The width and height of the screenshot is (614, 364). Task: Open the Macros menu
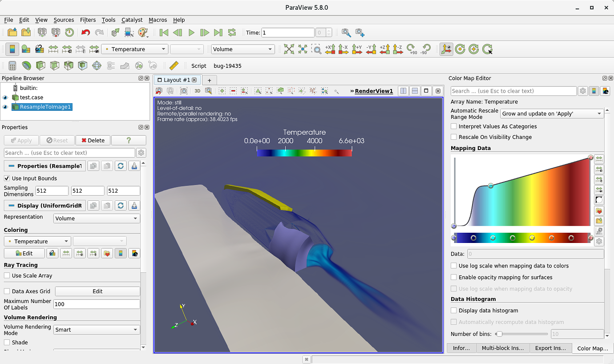158,20
